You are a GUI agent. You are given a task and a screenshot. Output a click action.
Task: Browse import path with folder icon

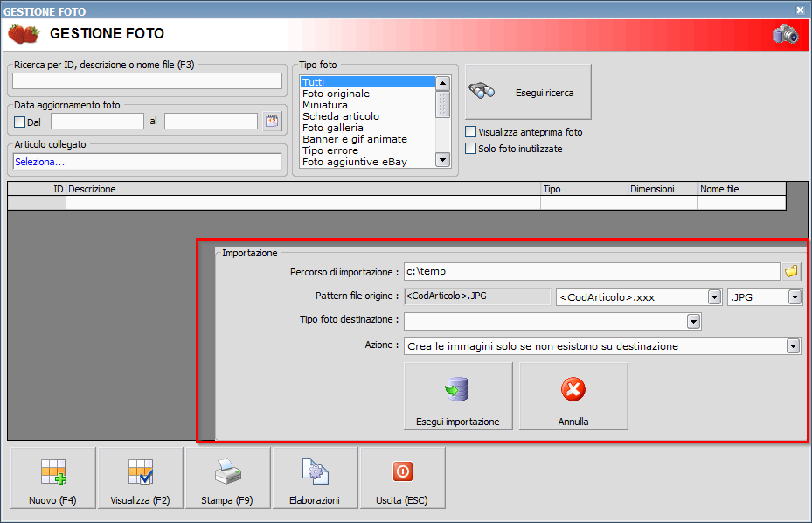coord(791,271)
